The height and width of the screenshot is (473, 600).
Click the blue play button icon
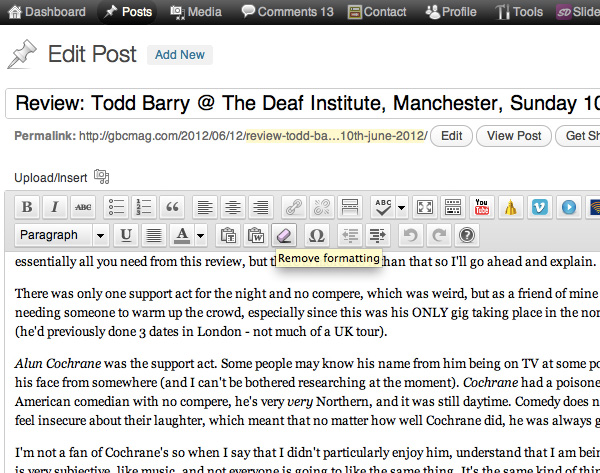pos(569,207)
